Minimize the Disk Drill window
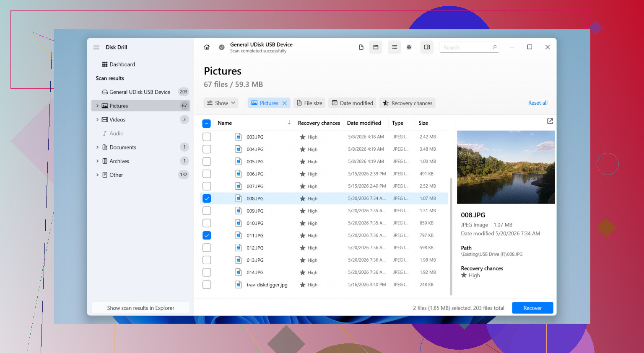The height and width of the screenshot is (353, 644). pos(512,47)
